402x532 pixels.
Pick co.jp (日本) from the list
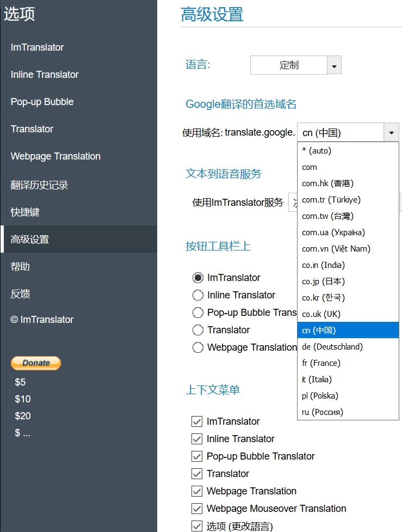click(x=348, y=282)
